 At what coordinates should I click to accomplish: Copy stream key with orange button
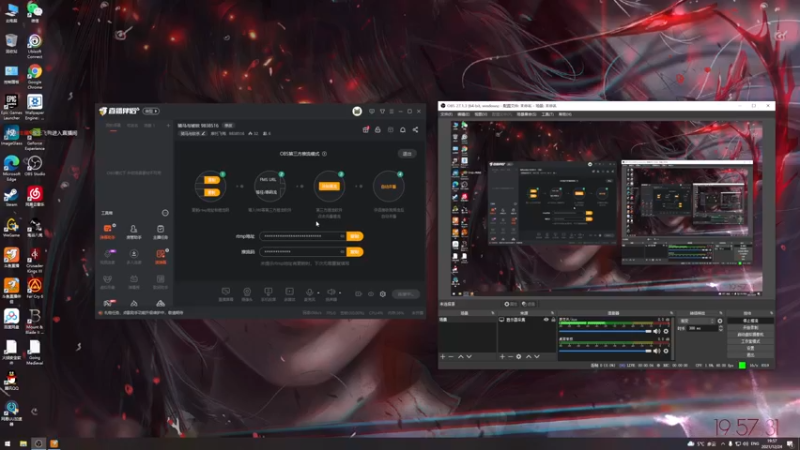point(355,252)
